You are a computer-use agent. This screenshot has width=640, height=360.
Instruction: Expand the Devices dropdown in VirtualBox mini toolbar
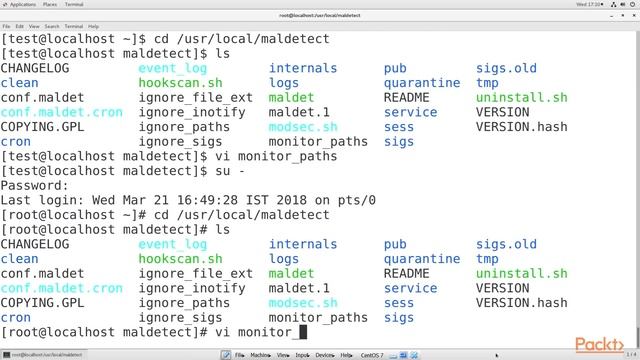pos(325,356)
